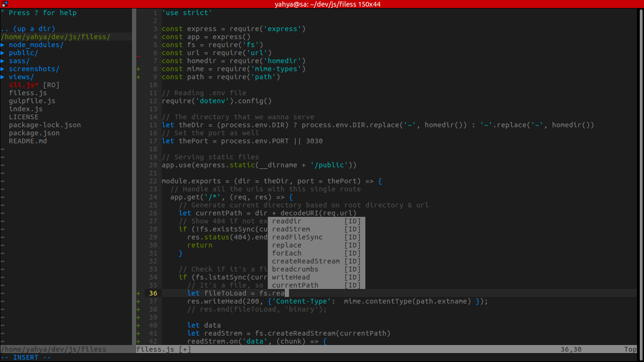The height and width of the screenshot is (362, 644).
Task: Click the terminal window icon in title bar
Action: 4,4
